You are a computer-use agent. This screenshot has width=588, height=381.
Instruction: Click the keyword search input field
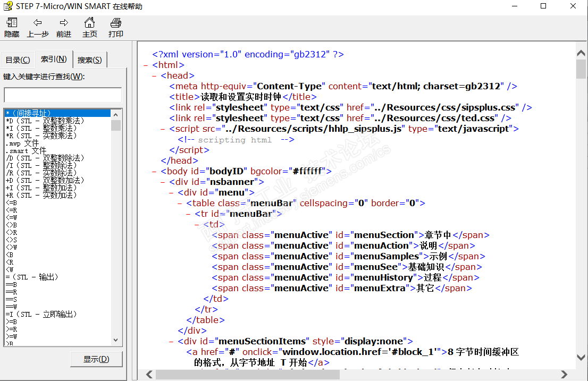[x=63, y=95]
